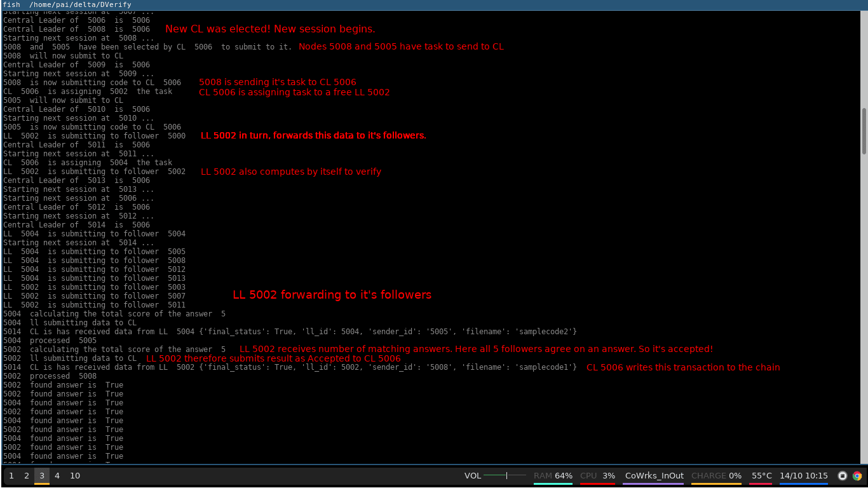Open the CoWrks_InOut network indicator
The width and height of the screenshot is (868, 488).
[654, 476]
